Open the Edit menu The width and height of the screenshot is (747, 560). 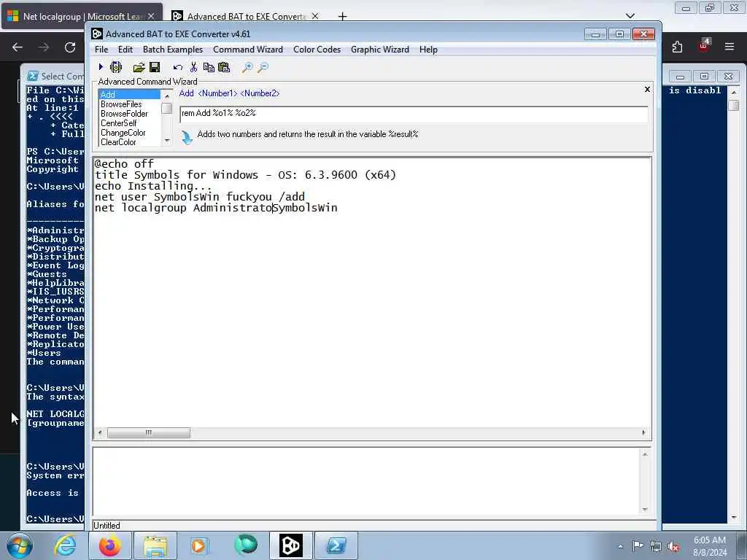125,50
